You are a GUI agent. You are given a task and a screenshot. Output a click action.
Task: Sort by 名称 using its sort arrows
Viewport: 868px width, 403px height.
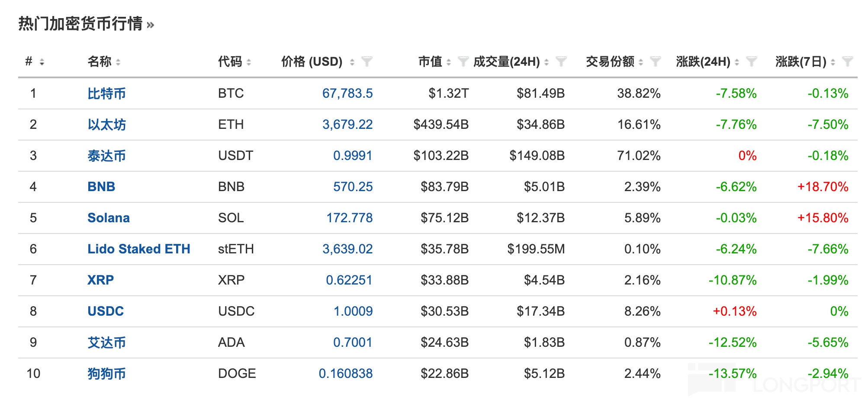tap(118, 62)
